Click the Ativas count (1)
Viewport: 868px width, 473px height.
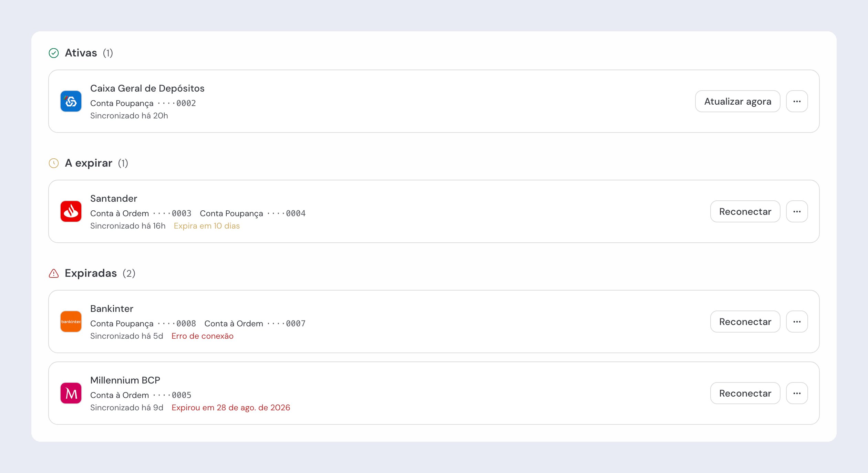tap(108, 53)
